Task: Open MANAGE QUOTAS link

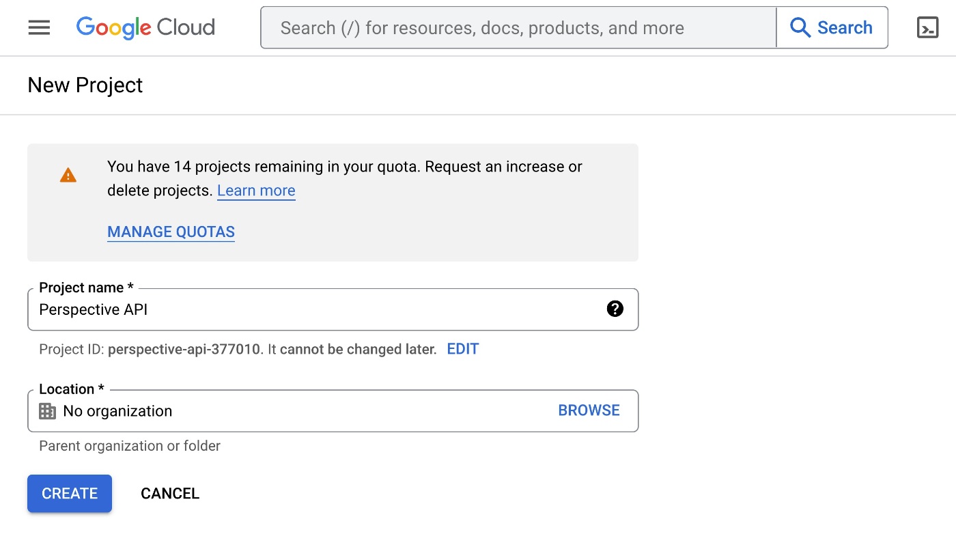Action: tap(171, 232)
